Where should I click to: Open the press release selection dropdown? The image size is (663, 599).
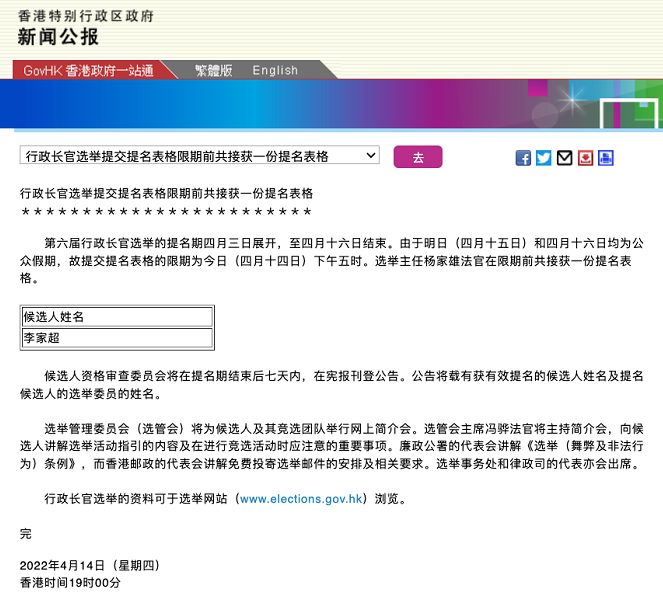tap(199, 156)
